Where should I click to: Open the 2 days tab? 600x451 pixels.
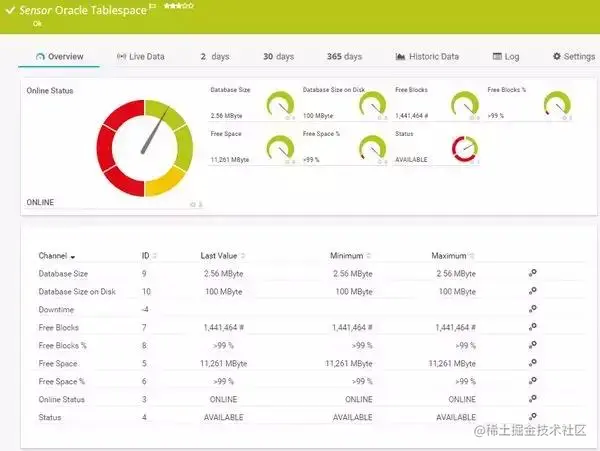click(215, 57)
